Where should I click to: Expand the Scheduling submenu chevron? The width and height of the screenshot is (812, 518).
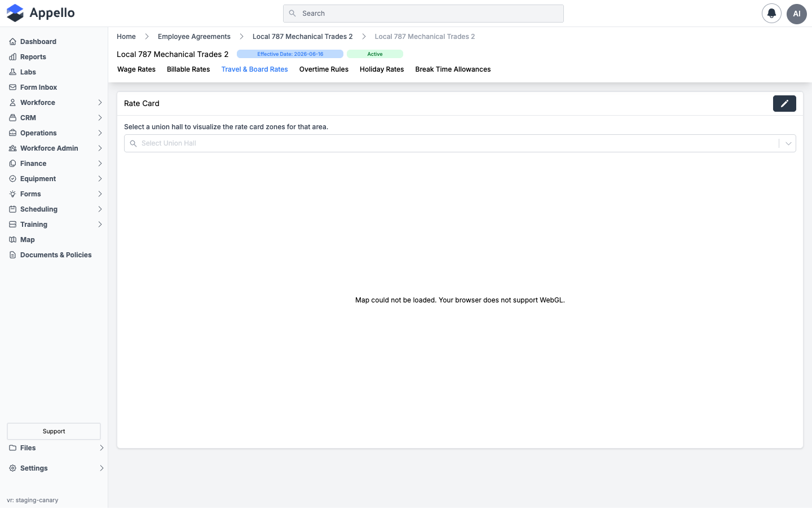pos(100,209)
